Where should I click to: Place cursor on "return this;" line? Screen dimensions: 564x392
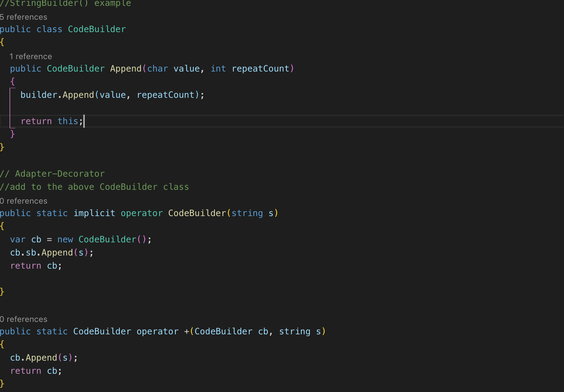(52, 121)
